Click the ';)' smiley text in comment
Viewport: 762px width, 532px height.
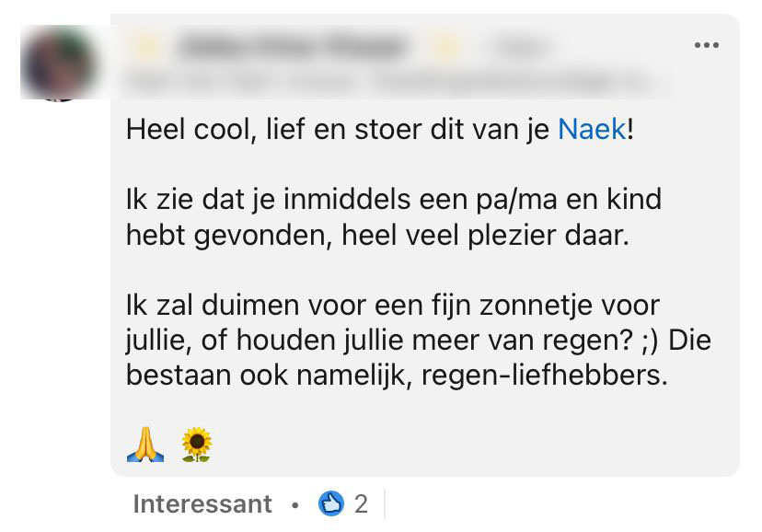coord(646,341)
